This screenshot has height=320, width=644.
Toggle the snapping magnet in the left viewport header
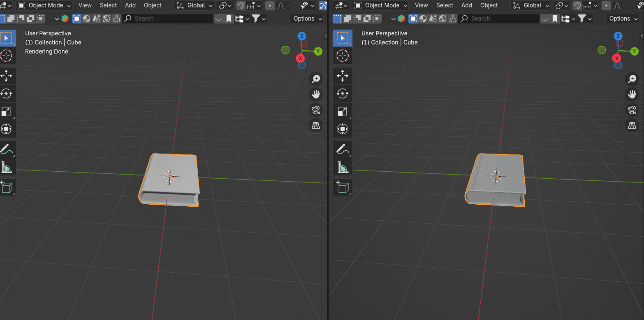tap(241, 6)
